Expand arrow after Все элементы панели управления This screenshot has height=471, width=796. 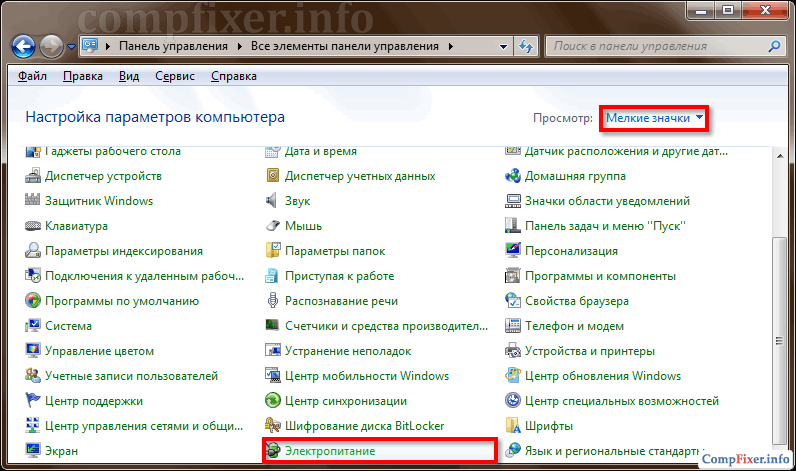coord(450,46)
